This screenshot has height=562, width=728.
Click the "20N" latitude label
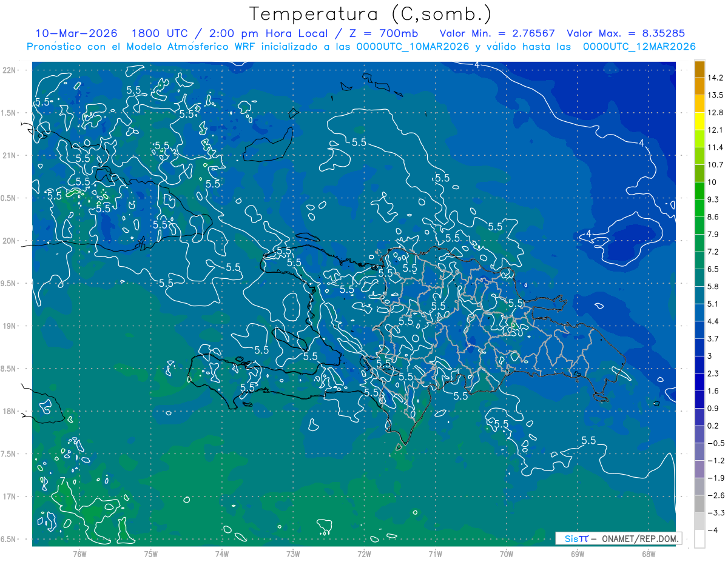[x=10, y=241]
